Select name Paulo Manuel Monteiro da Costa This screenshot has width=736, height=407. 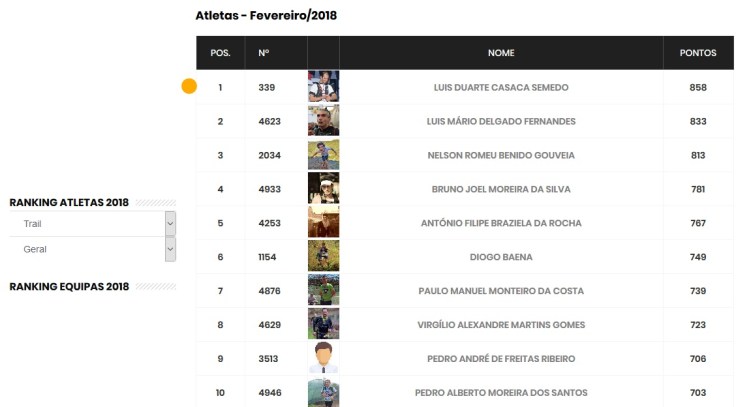[x=501, y=291]
